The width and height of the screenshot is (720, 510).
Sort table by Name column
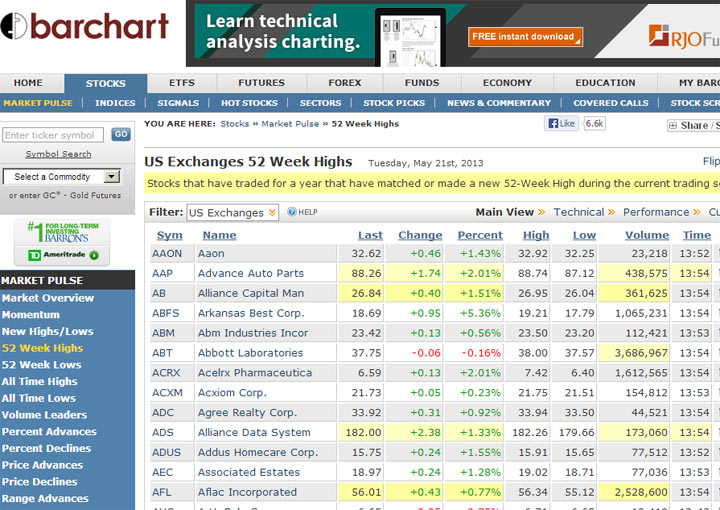(219, 235)
